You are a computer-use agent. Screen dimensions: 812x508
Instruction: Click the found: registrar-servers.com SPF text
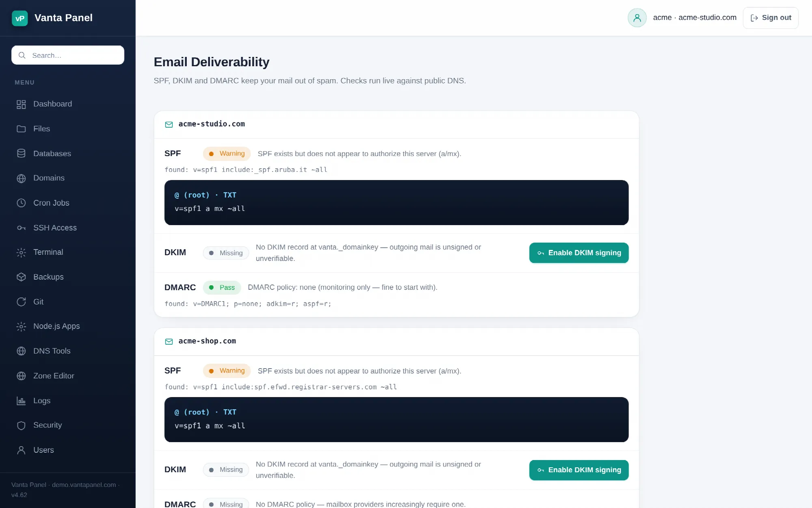(281, 387)
